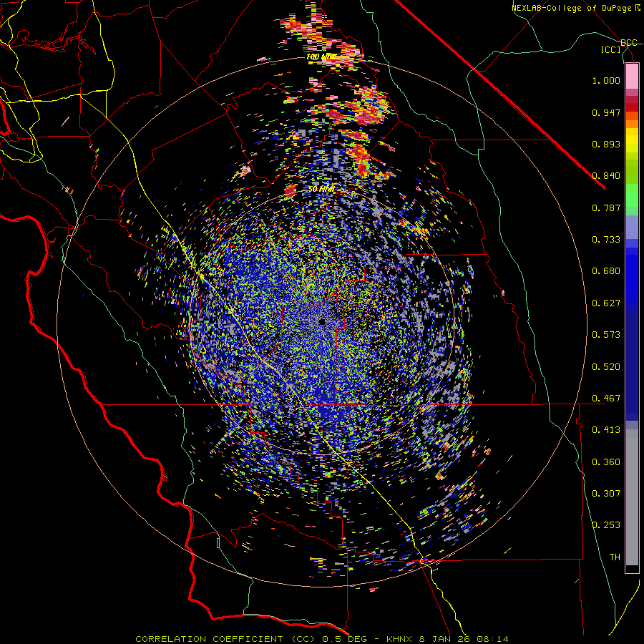Click the 0.573 scale value
The image size is (644, 644).
(x=606, y=335)
